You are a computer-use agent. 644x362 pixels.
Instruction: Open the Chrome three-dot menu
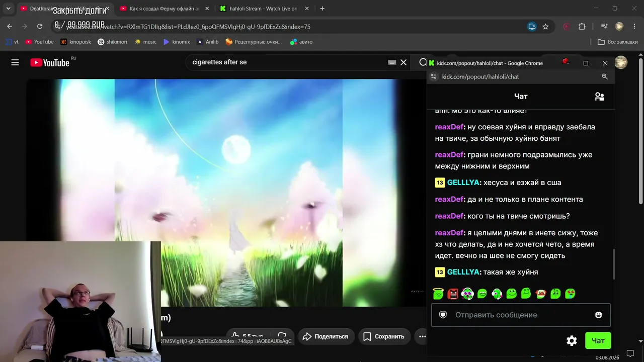(x=633, y=27)
